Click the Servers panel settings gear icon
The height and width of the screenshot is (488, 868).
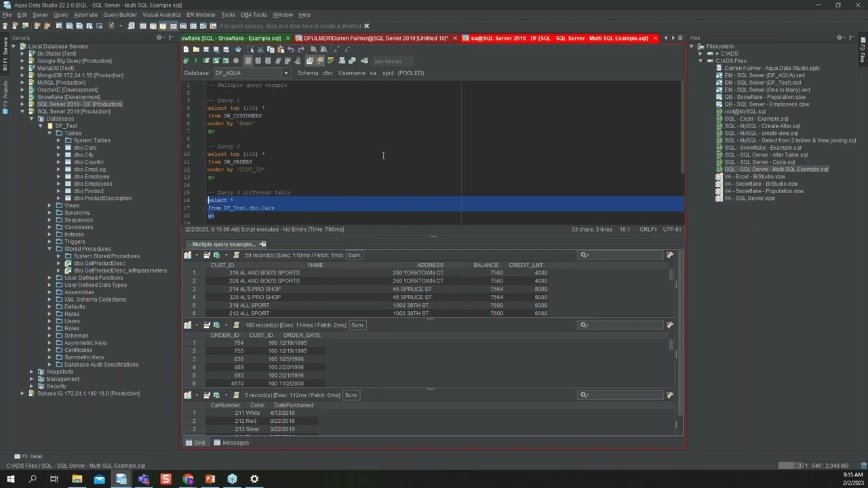point(160,38)
